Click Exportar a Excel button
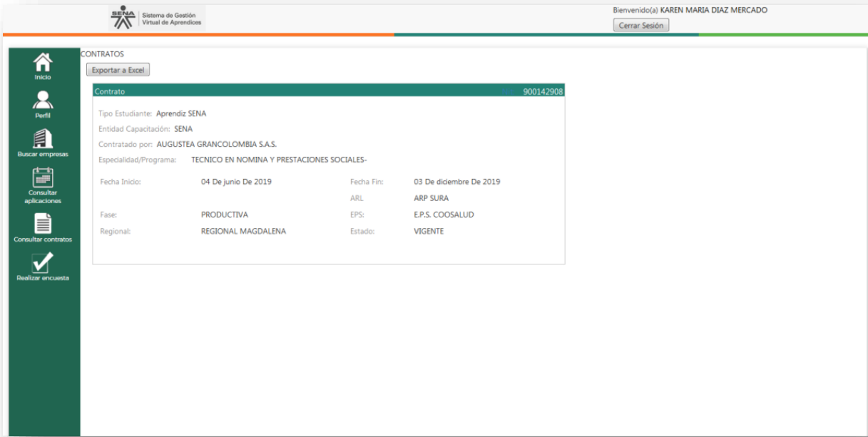 [118, 70]
